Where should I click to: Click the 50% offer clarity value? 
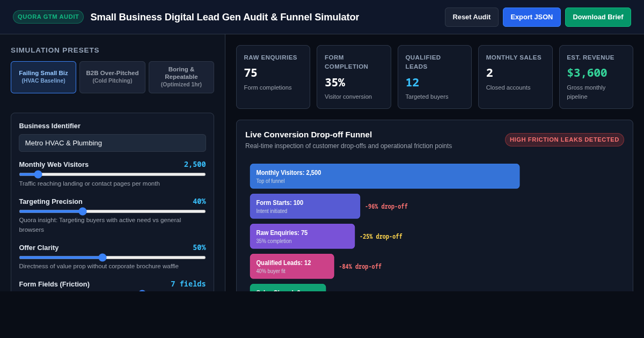pos(199,248)
